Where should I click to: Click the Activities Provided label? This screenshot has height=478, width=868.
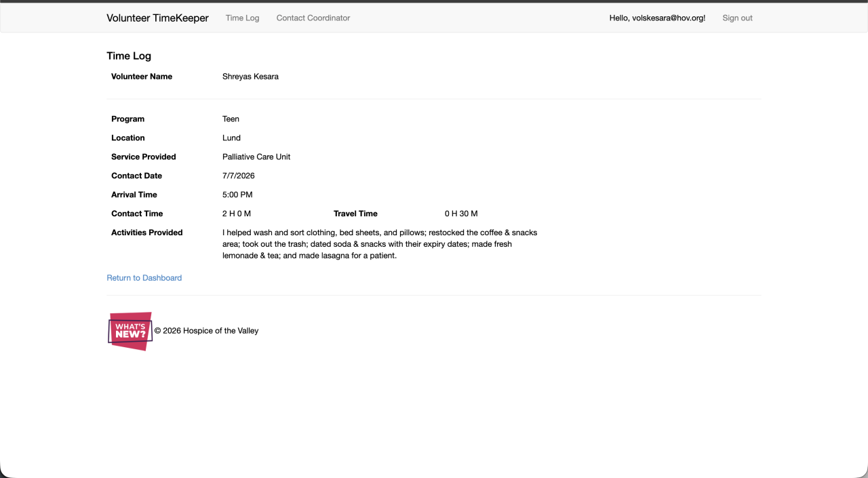click(147, 233)
